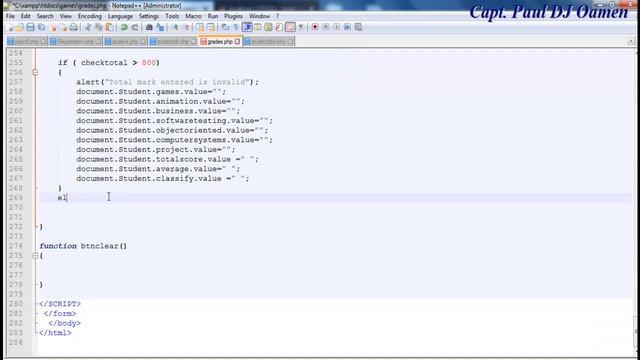Click the </html> closing tag line
Viewport: 640px width, 360px height.
[x=55, y=333]
